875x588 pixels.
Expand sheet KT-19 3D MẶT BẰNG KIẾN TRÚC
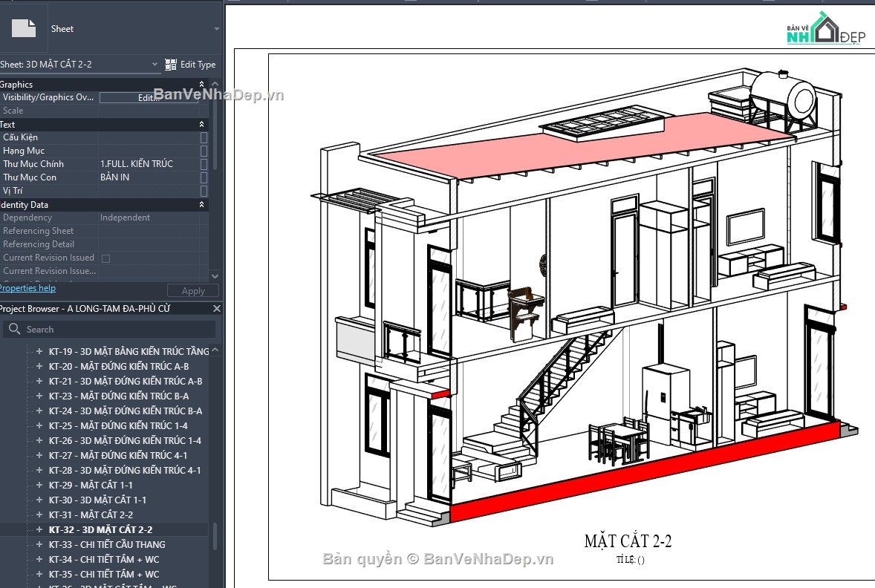pyautogui.click(x=39, y=351)
